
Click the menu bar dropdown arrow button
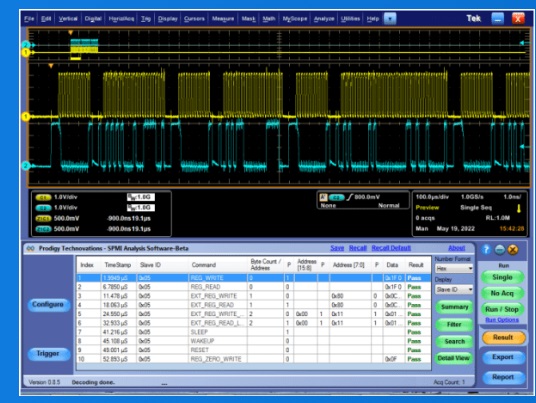pyautogui.click(x=390, y=18)
